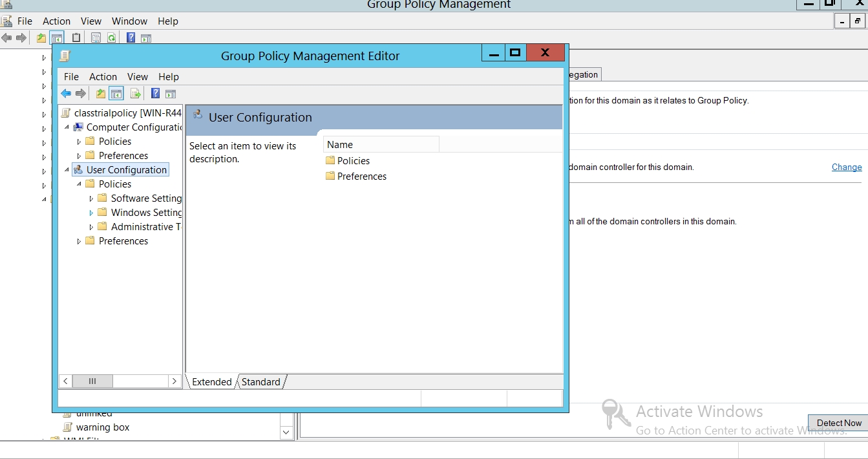868x459 pixels.
Task: Click Forward arrow in Group Policy Management toolbar
Action: (x=21, y=38)
